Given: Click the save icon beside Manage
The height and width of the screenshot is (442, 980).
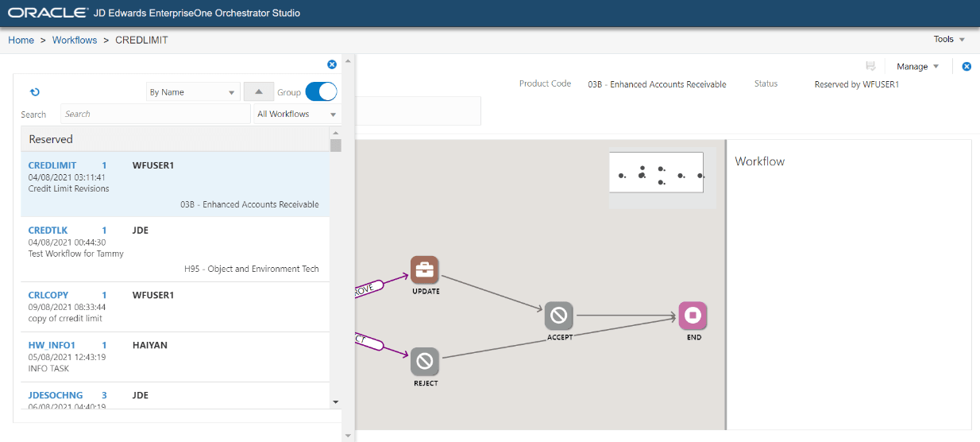Looking at the screenshot, I should (x=870, y=67).
